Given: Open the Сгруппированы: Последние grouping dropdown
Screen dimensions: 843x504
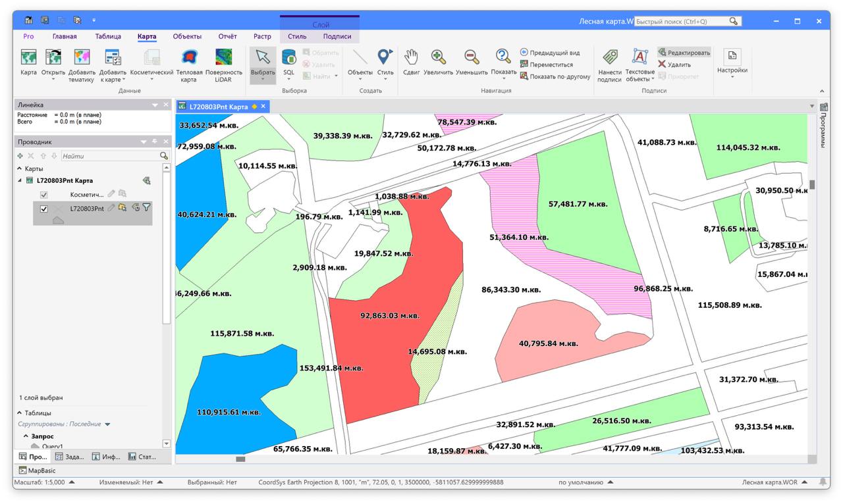Looking at the screenshot, I should pyautogui.click(x=107, y=424).
